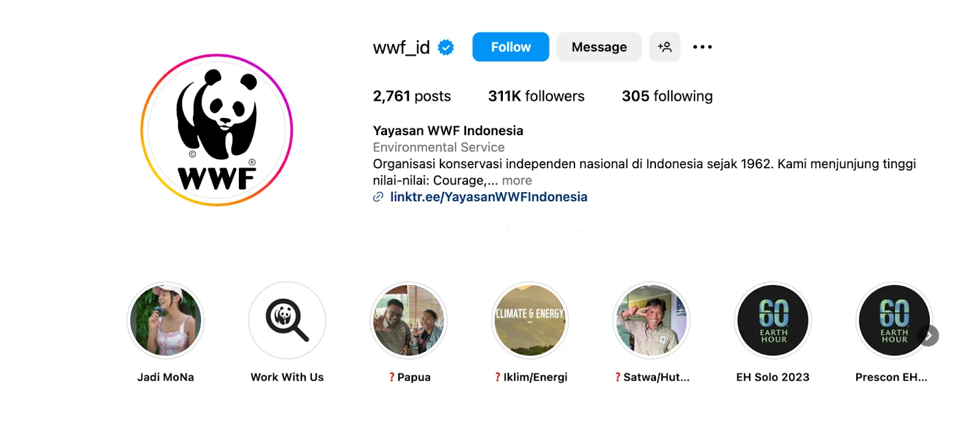Follow the wwf_id account
Screen dimensions: 980x435
(511, 47)
